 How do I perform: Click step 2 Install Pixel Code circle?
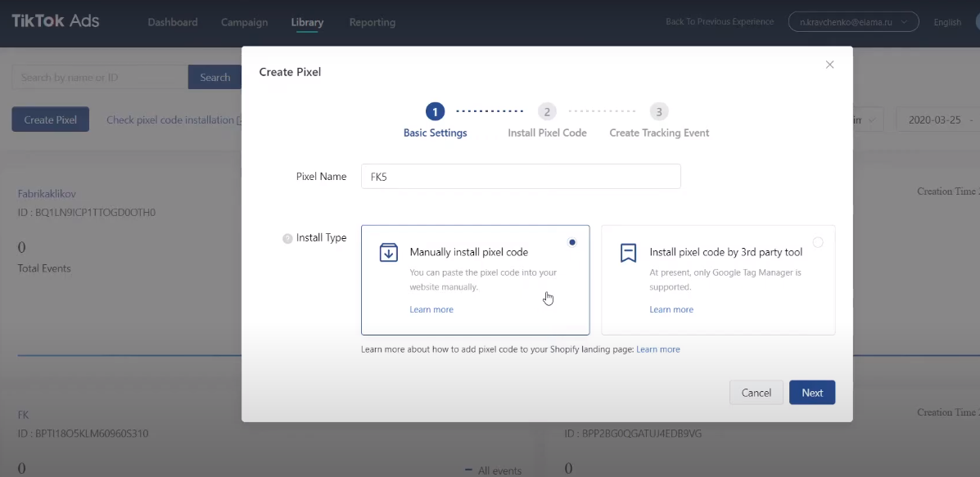tap(547, 111)
